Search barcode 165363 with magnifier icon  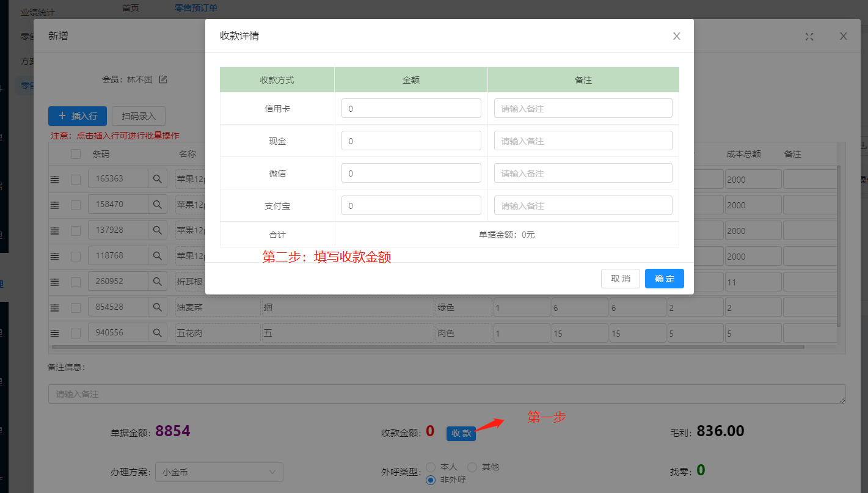point(158,179)
